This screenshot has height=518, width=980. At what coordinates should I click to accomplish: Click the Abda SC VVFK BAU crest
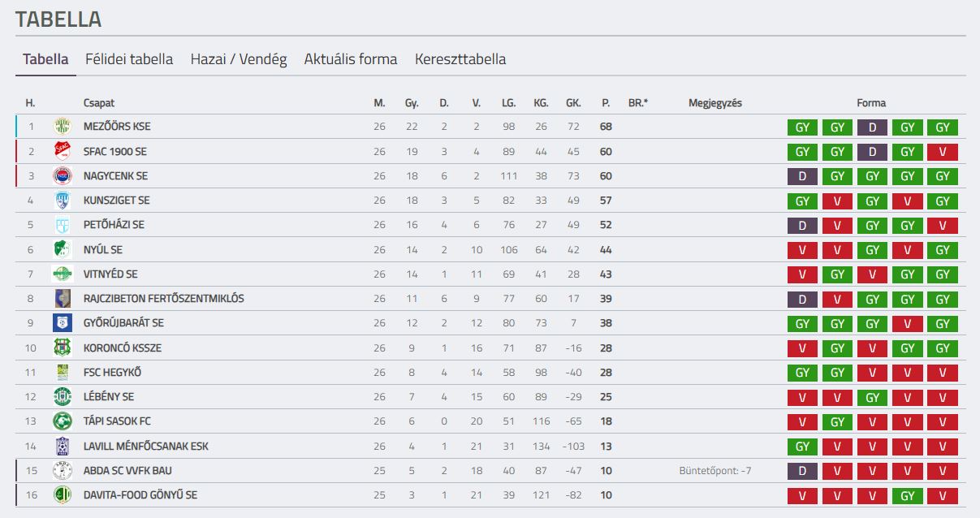click(63, 470)
